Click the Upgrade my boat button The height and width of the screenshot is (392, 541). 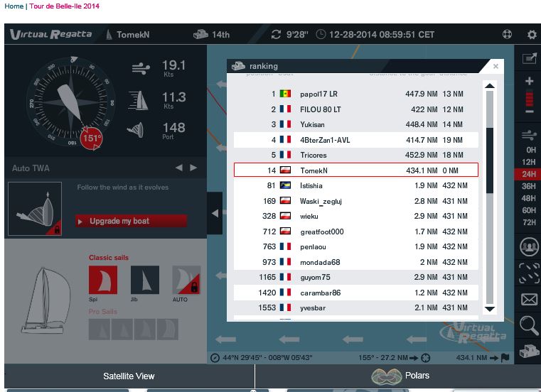click(x=132, y=221)
